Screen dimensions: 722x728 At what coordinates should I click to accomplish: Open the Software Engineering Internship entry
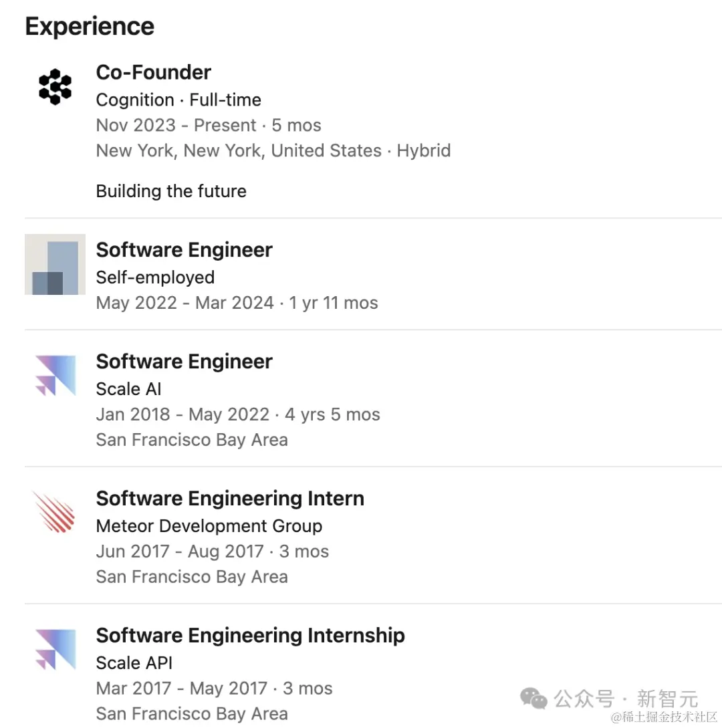click(250, 635)
